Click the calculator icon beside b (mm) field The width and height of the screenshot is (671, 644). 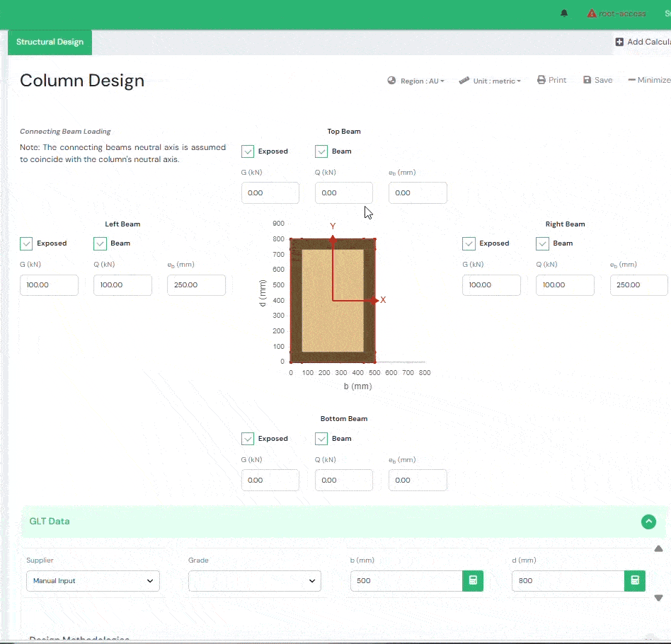(473, 581)
